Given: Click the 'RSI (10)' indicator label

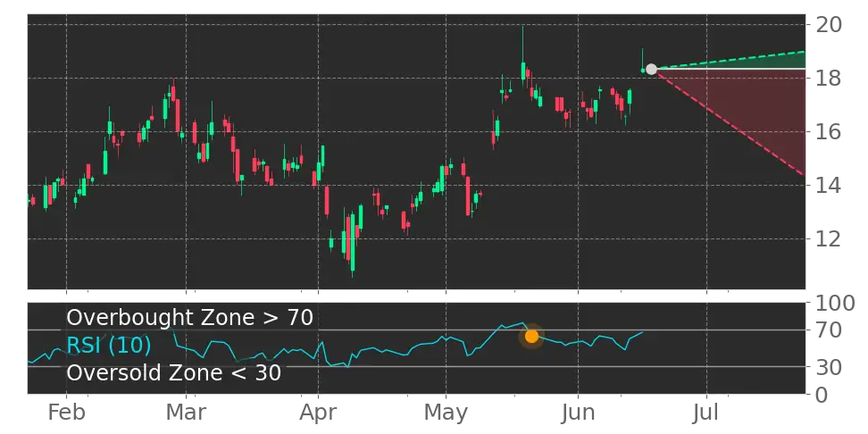Looking at the screenshot, I should pyautogui.click(x=109, y=346).
